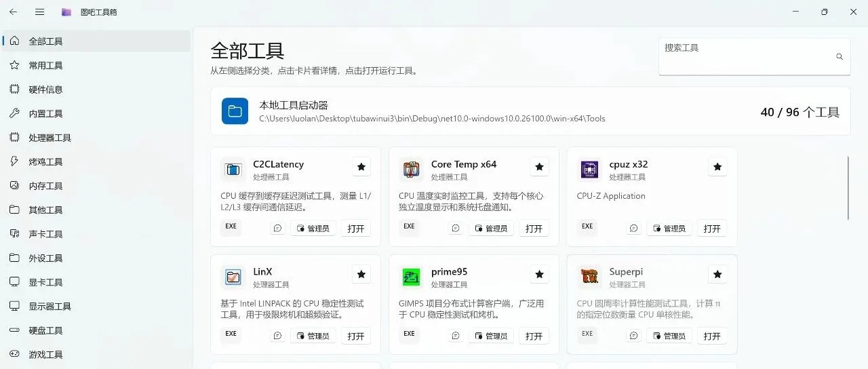Click the cpuz x32 chip icon

(x=589, y=170)
